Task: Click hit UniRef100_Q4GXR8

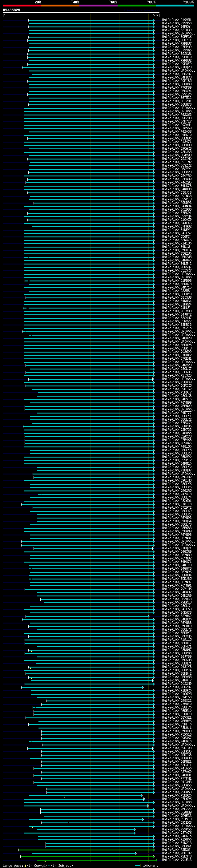Action: (176, 365)
